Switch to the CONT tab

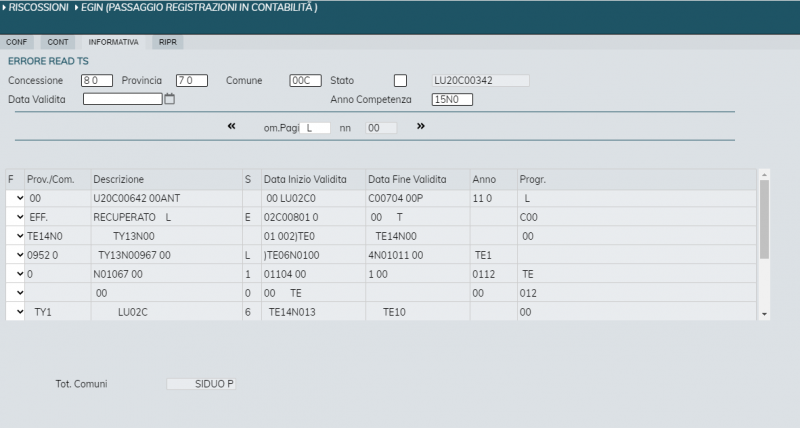[x=58, y=42]
